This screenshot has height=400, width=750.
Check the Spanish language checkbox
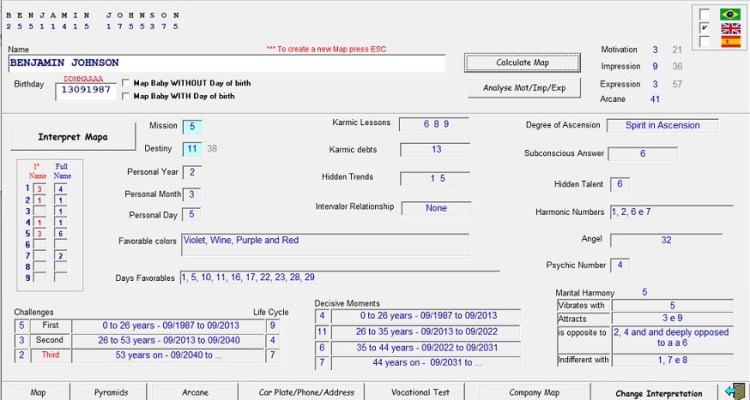pyautogui.click(x=706, y=43)
